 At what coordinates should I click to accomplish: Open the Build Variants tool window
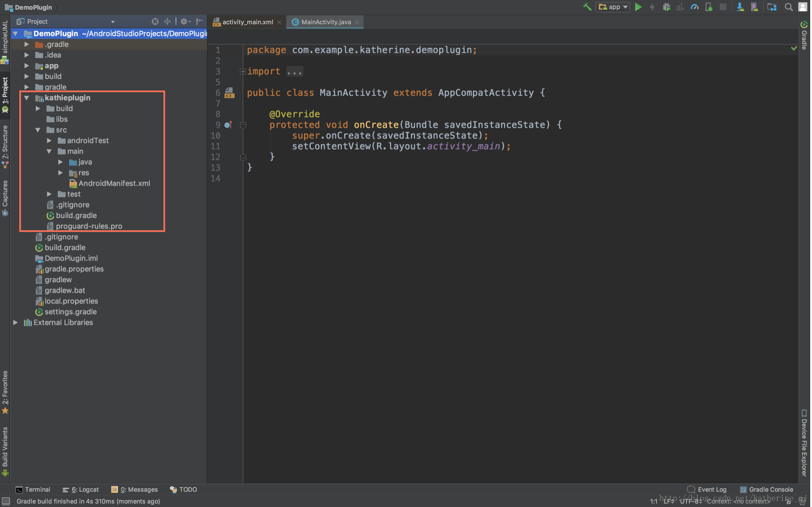5,451
